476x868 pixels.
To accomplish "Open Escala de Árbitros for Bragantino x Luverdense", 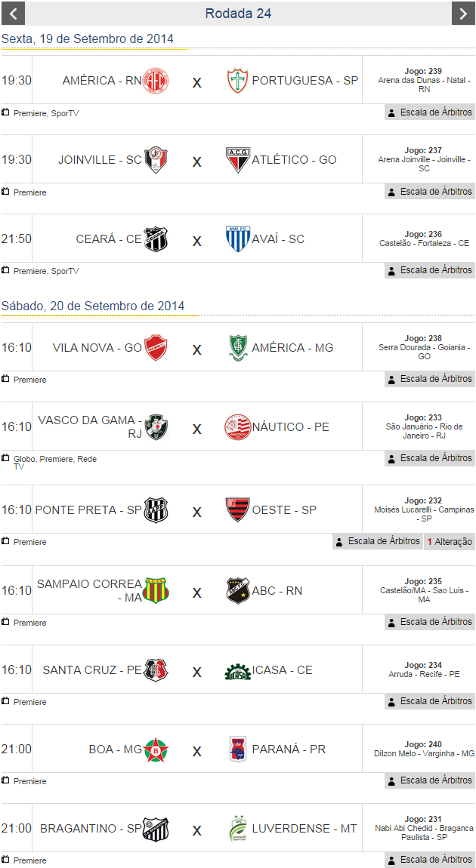I will (x=429, y=860).
